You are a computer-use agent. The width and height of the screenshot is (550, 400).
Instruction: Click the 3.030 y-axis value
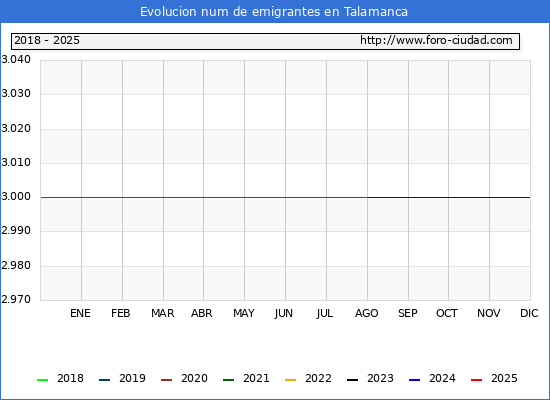click(x=16, y=94)
